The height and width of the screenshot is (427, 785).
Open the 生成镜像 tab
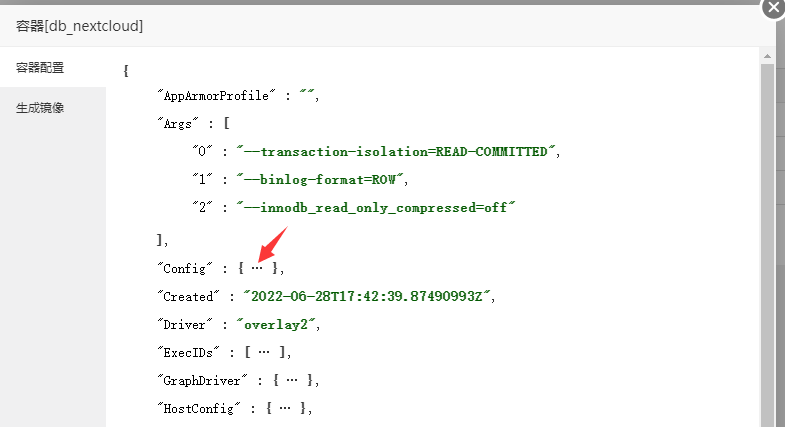[x=40, y=108]
